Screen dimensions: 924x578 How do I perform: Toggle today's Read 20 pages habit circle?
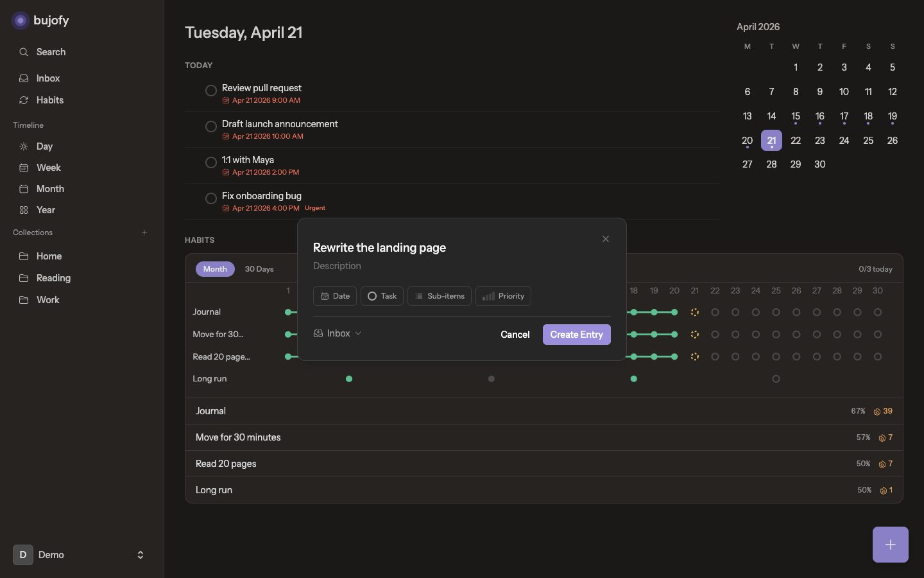(x=695, y=356)
